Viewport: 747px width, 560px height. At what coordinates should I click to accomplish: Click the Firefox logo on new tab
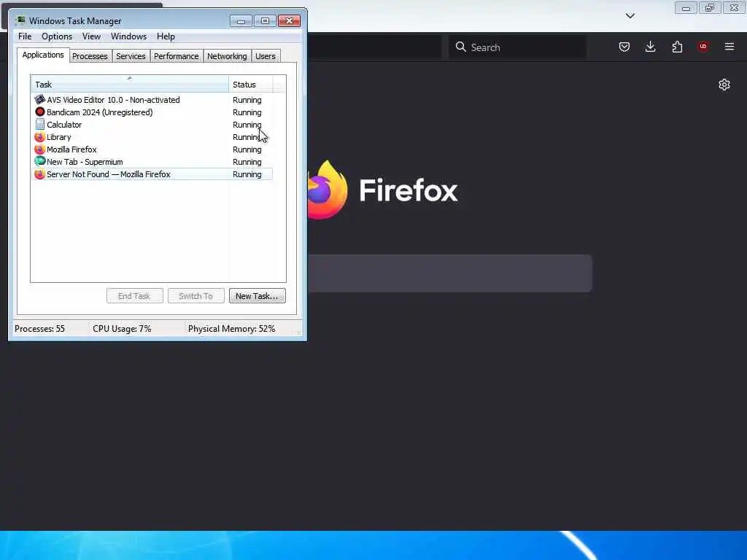pos(328,190)
